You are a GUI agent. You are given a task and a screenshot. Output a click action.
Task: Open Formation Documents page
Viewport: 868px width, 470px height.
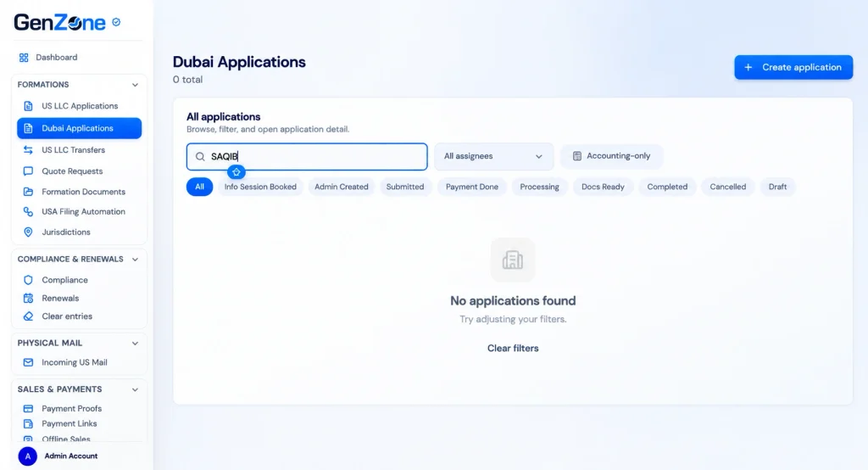pos(84,192)
